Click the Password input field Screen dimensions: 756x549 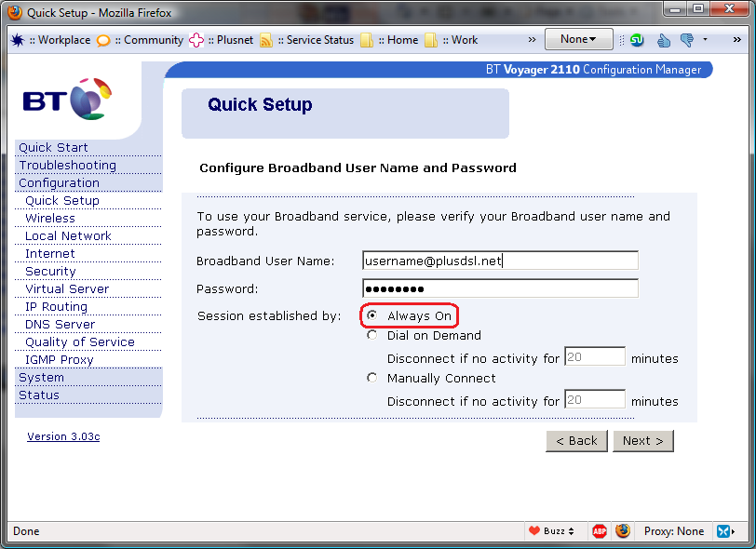(500, 289)
